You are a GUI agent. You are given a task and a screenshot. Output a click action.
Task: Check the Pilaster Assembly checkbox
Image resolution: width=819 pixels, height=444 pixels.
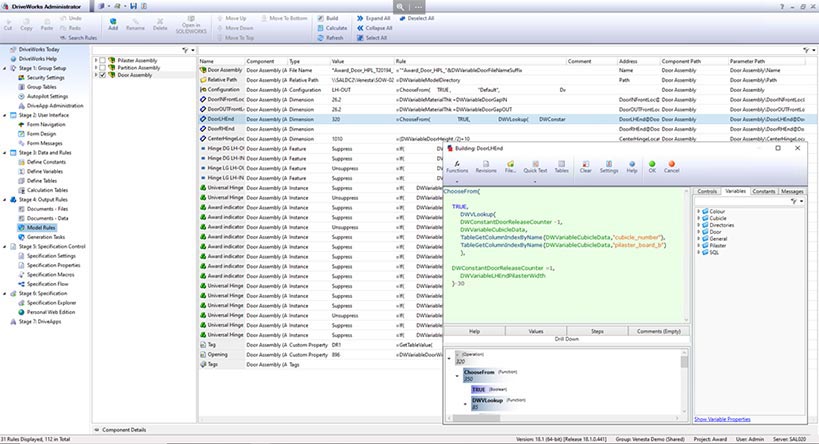click(x=102, y=61)
